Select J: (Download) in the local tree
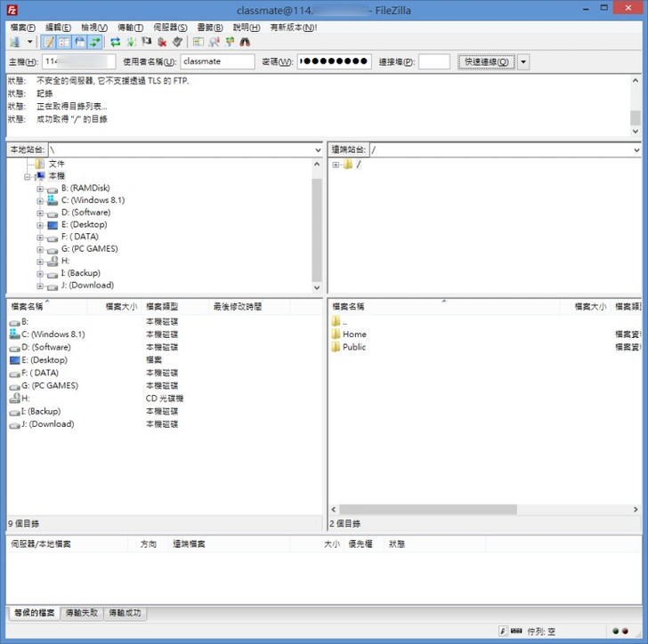This screenshot has width=648, height=644. pos(87,285)
